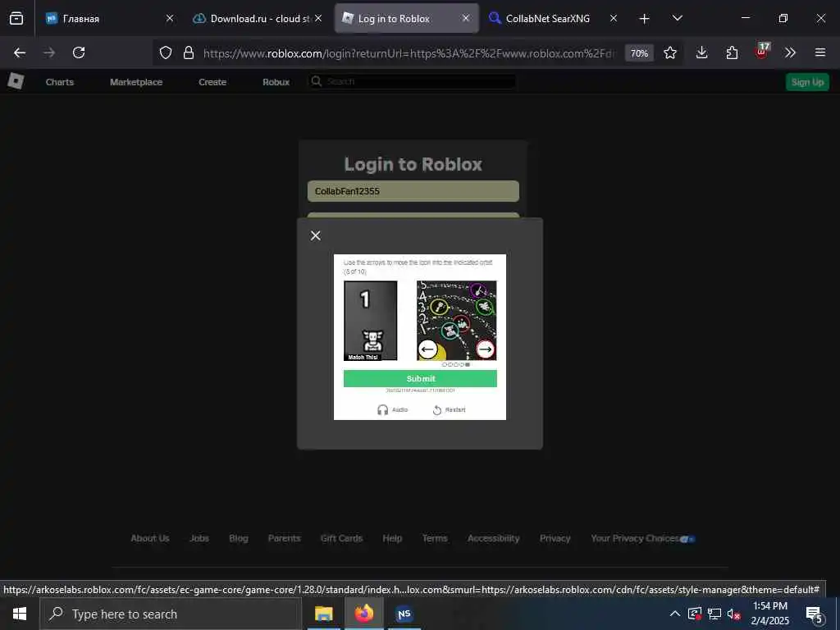This screenshot has width=840, height=630.
Task: Open the muted volume tray icon
Action: click(x=733, y=614)
